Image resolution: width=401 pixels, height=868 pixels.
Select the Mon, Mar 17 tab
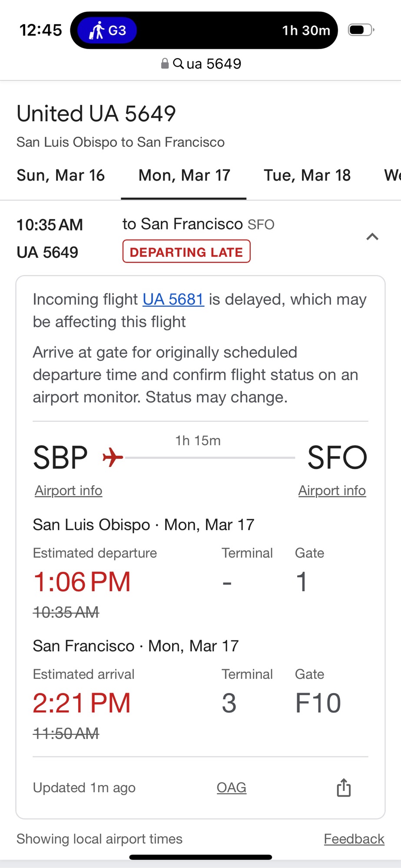pyautogui.click(x=184, y=175)
